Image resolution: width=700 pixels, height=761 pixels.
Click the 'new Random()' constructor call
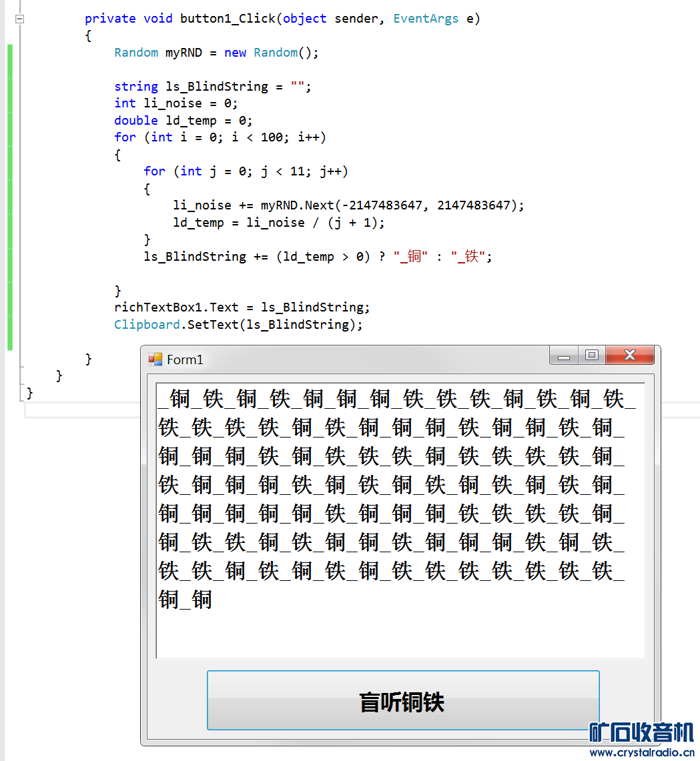click(271, 53)
